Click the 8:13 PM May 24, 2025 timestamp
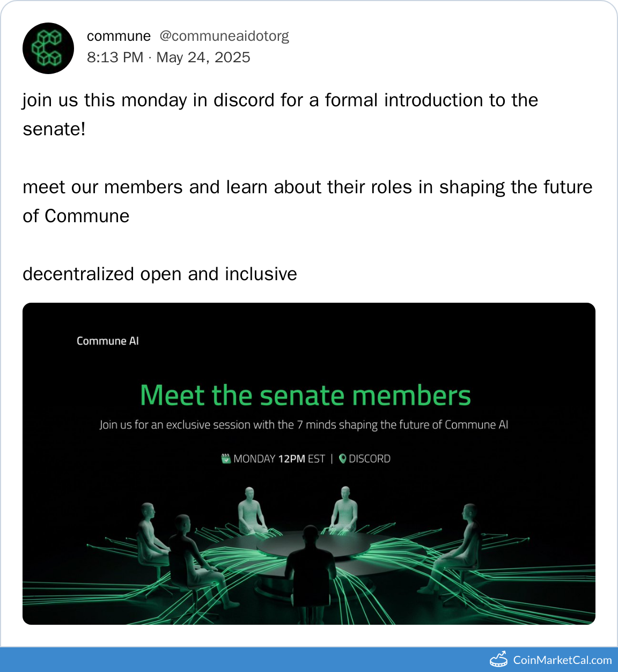Screen dimensions: 618x672 tap(168, 57)
